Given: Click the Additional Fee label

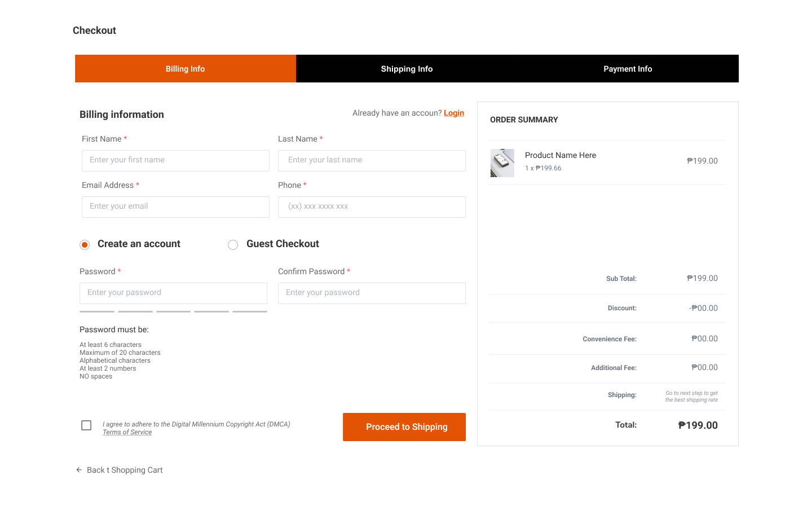Looking at the screenshot, I should coord(614,368).
